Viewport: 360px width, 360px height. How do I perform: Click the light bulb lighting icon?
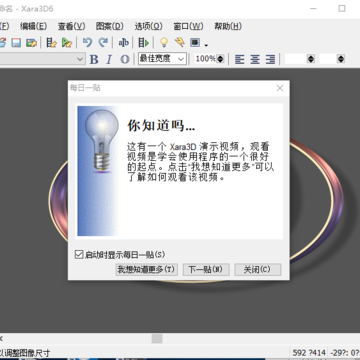tap(164, 42)
